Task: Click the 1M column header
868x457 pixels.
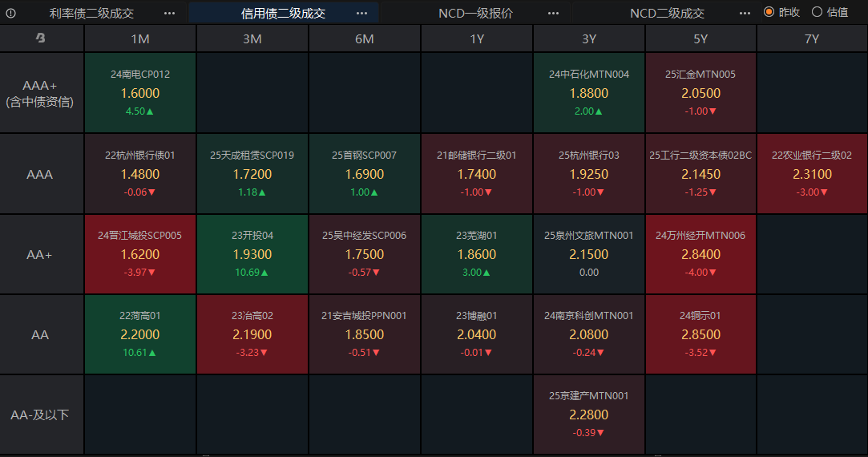Action: pos(140,38)
